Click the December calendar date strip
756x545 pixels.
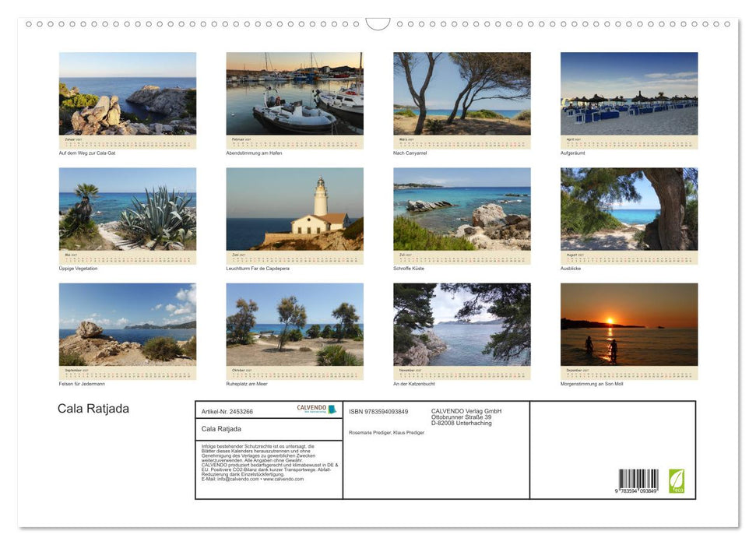point(629,372)
